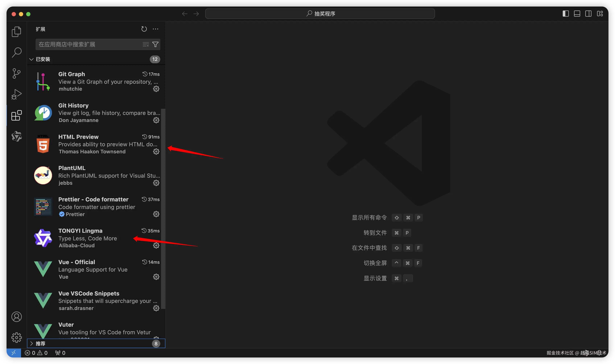Toggle the primary side bar

[x=566, y=14]
